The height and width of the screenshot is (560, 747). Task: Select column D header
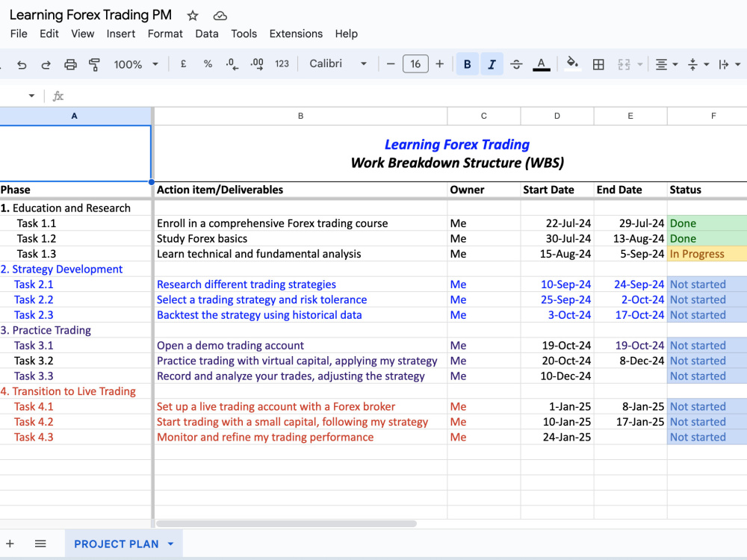click(x=557, y=116)
